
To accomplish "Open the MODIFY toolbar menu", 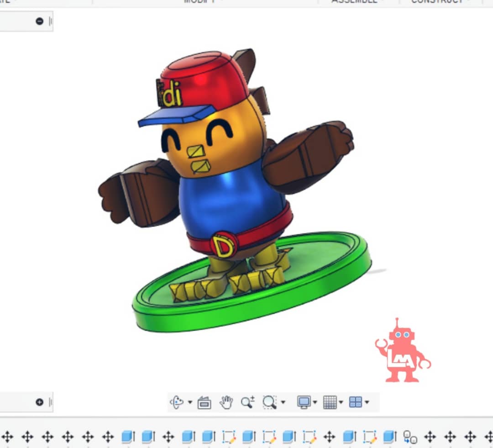I will pyautogui.click(x=201, y=1).
